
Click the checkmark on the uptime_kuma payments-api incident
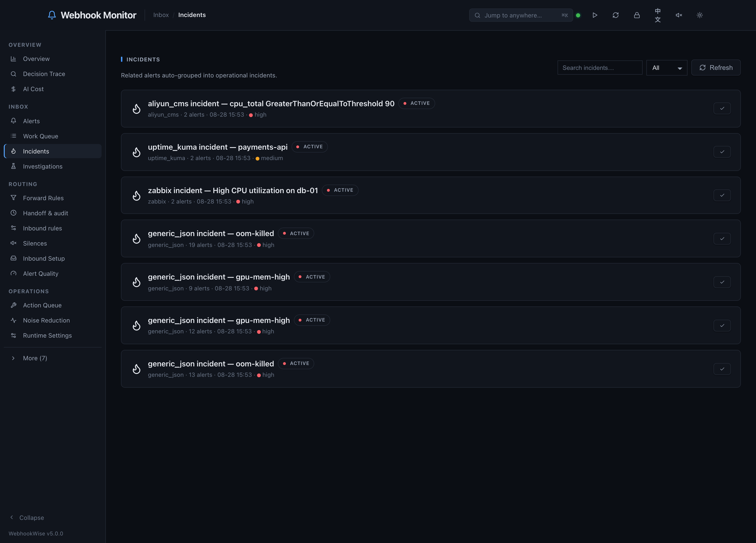pyautogui.click(x=722, y=152)
